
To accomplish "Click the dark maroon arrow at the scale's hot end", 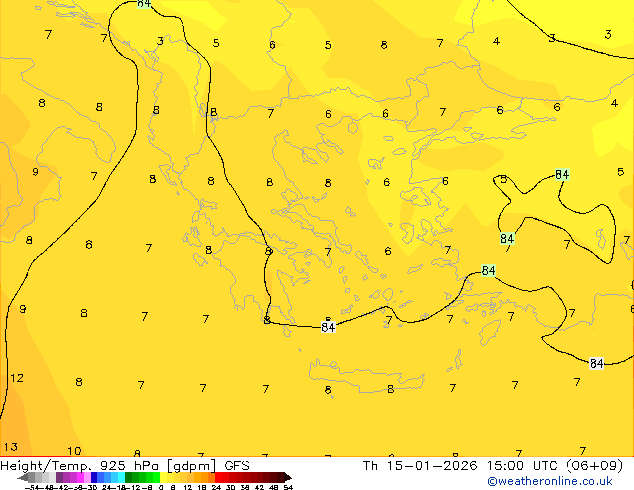I will coord(288,477).
